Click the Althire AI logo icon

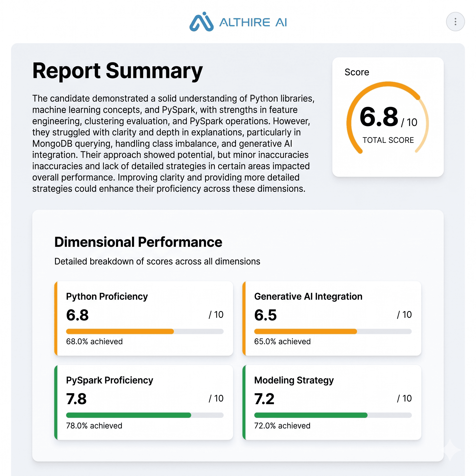pyautogui.click(x=201, y=22)
